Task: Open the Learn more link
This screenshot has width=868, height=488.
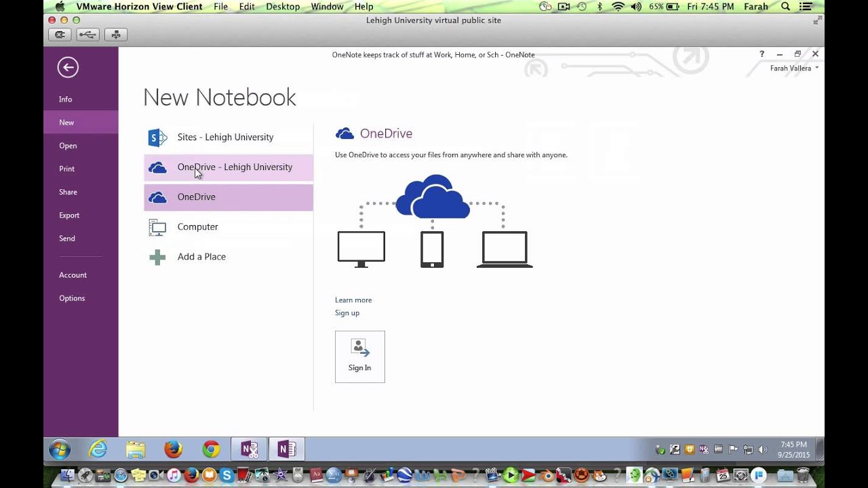Action: (353, 300)
